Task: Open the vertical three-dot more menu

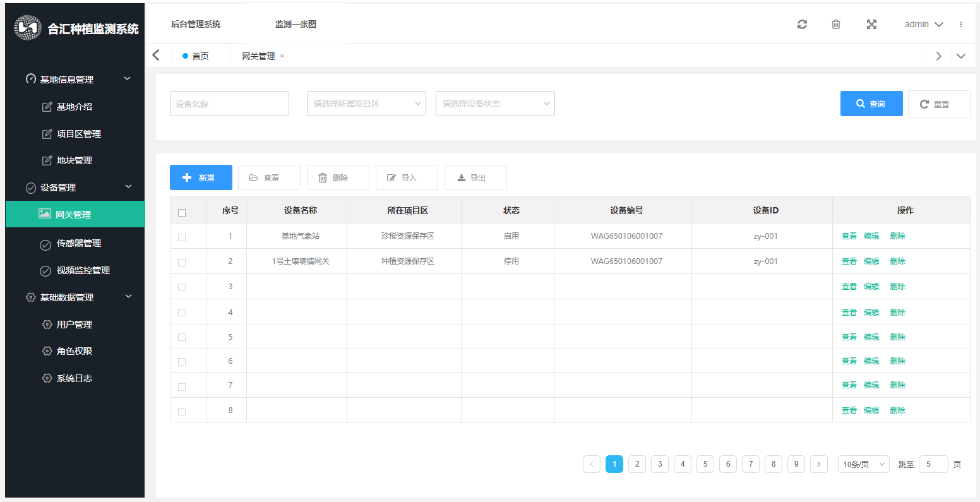Action: pos(961,25)
